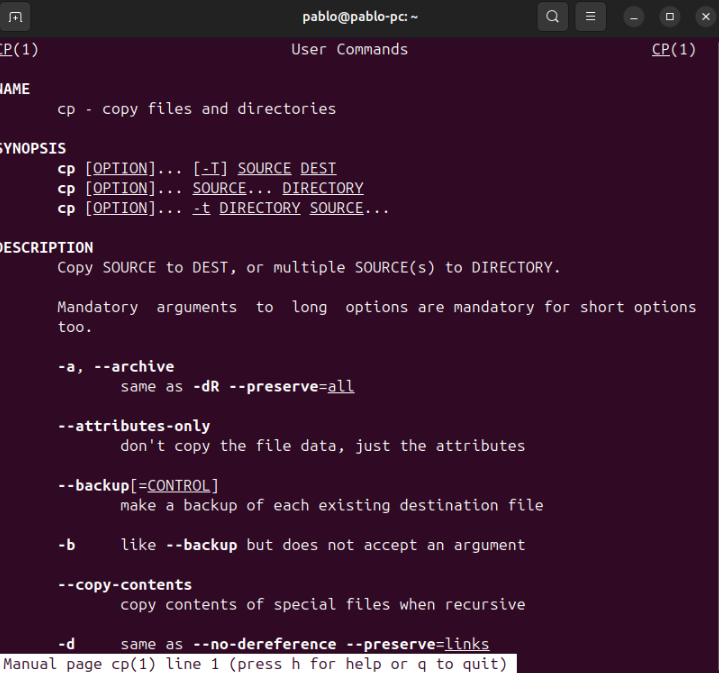Click the '-a, --archive' option
The height and width of the screenshot is (673, 719).
tap(116, 367)
